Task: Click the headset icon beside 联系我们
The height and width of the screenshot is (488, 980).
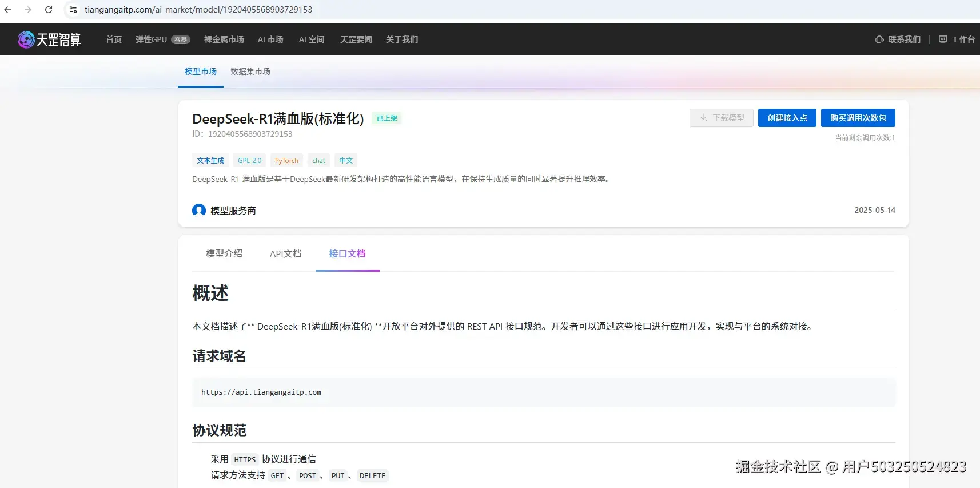Action: click(x=879, y=39)
